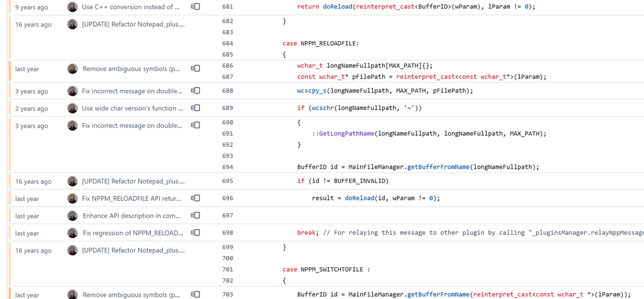The height and width of the screenshot is (299, 644).
Task: Open 'Fix incorrect message on double' commit at line 690
Action: (x=133, y=126)
